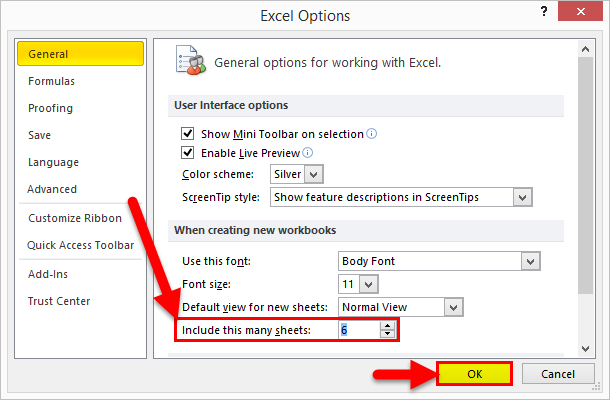The width and height of the screenshot is (610, 400).
Task: Click the help question mark button
Action: click(x=539, y=15)
